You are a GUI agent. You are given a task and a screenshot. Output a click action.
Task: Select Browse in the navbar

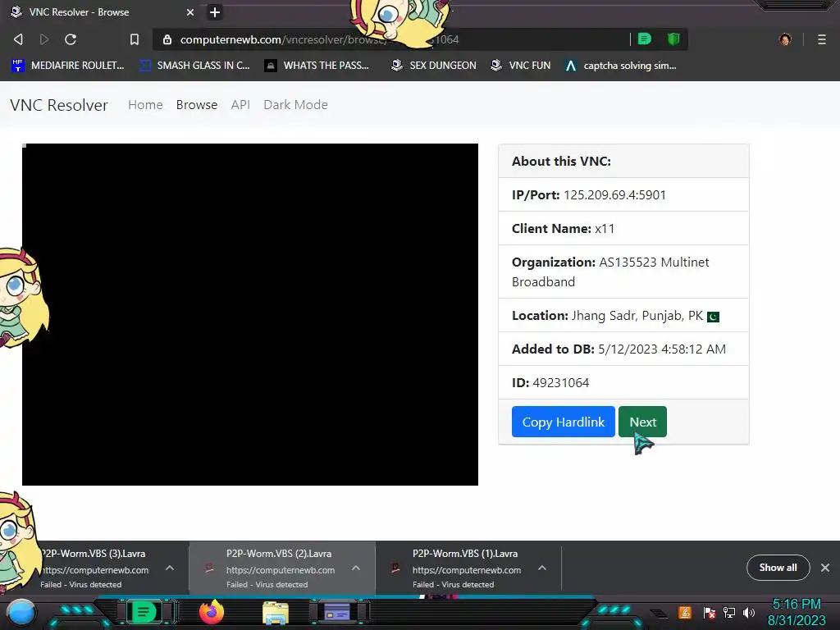[197, 105]
